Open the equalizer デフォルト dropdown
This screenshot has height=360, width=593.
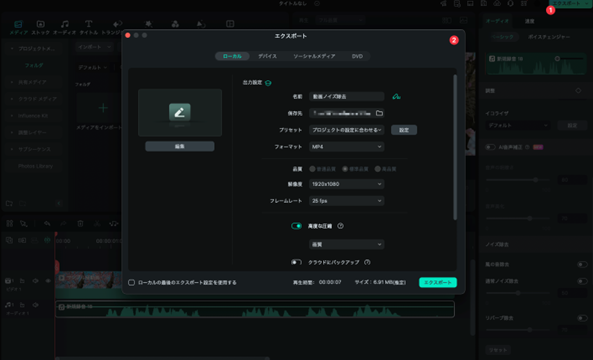pos(518,125)
